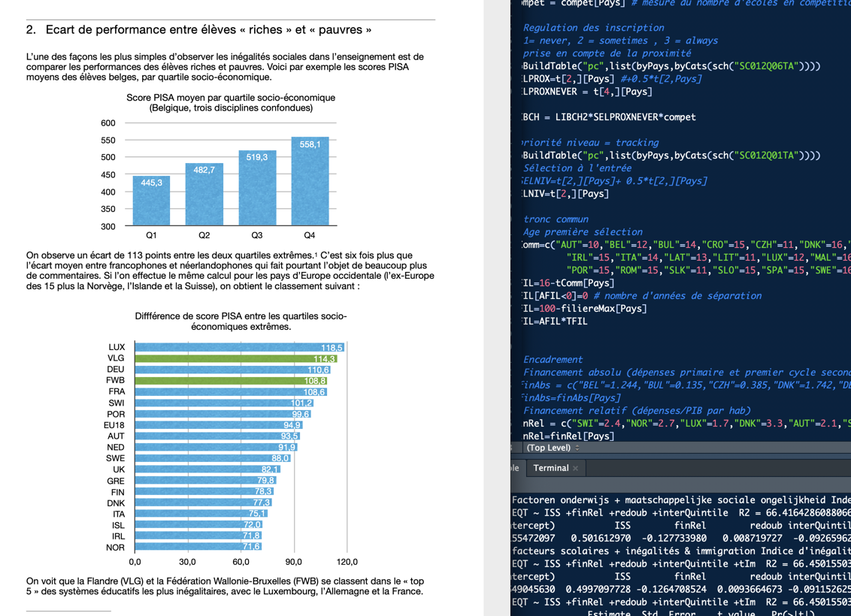Click the green FWB bar showing 108,8
This screenshot has width=851, height=616.
point(230,381)
